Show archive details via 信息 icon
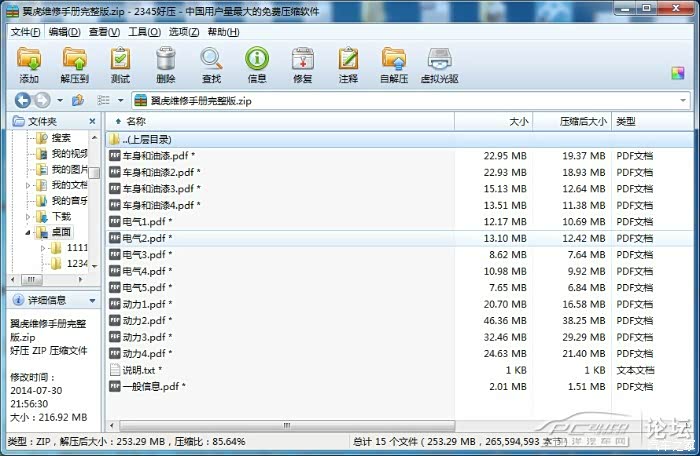This screenshot has width=700, height=456. click(x=257, y=63)
